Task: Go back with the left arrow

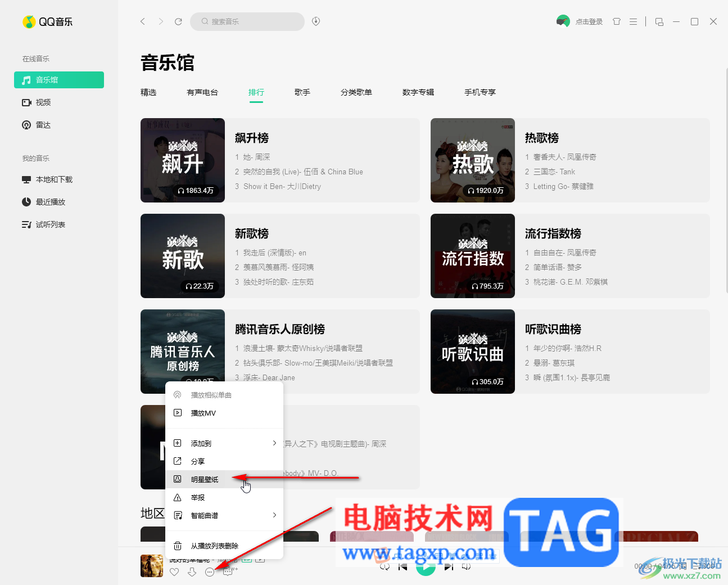Action: pyautogui.click(x=143, y=21)
